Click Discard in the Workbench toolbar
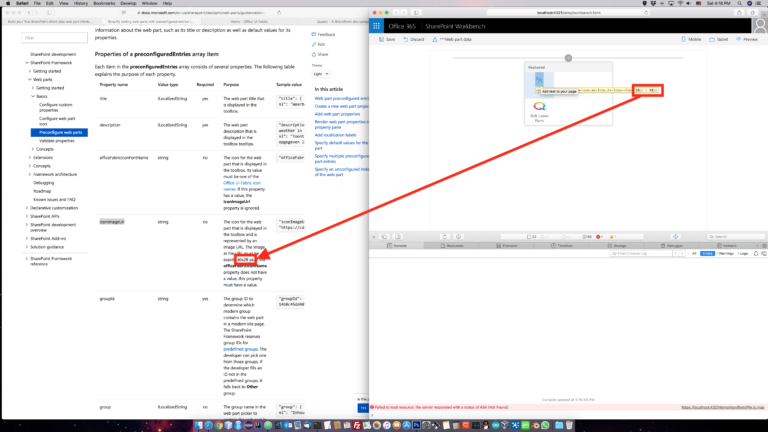The image size is (768, 432). (413, 39)
